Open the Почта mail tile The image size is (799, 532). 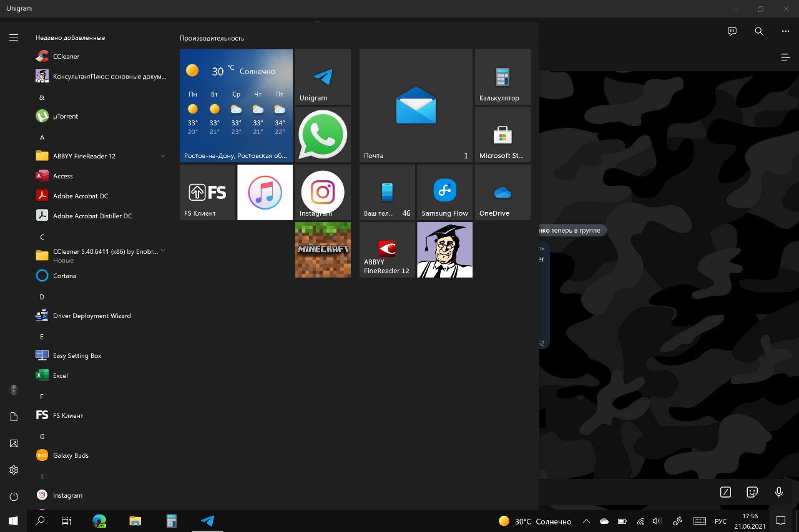(416, 106)
